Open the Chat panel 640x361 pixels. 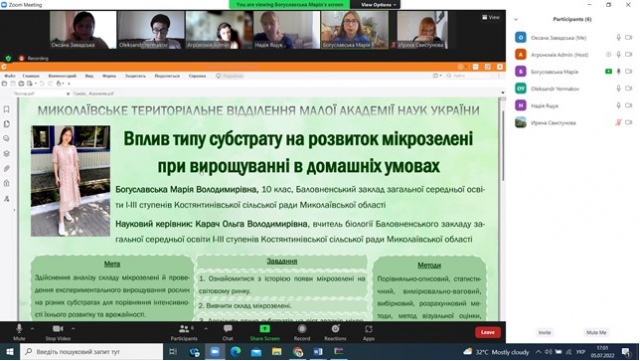coord(228,332)
